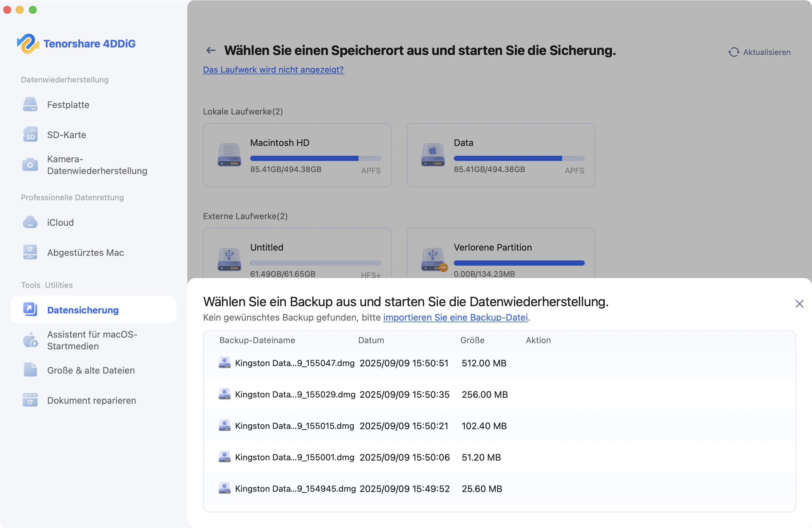Select backup 'Kingston Data...9_154945.dmg'
This screenshot has width=812, height=528.
499,488
